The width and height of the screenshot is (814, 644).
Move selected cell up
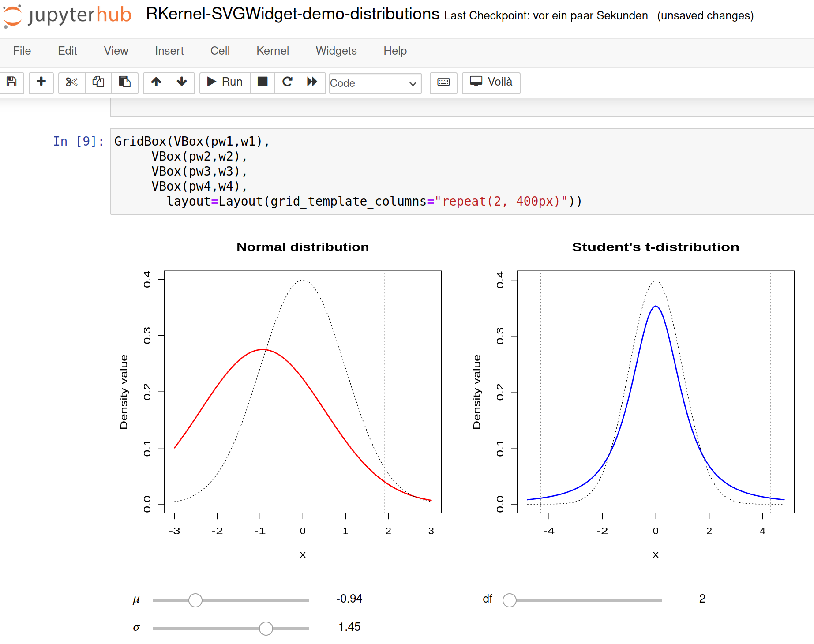point(156,82)
